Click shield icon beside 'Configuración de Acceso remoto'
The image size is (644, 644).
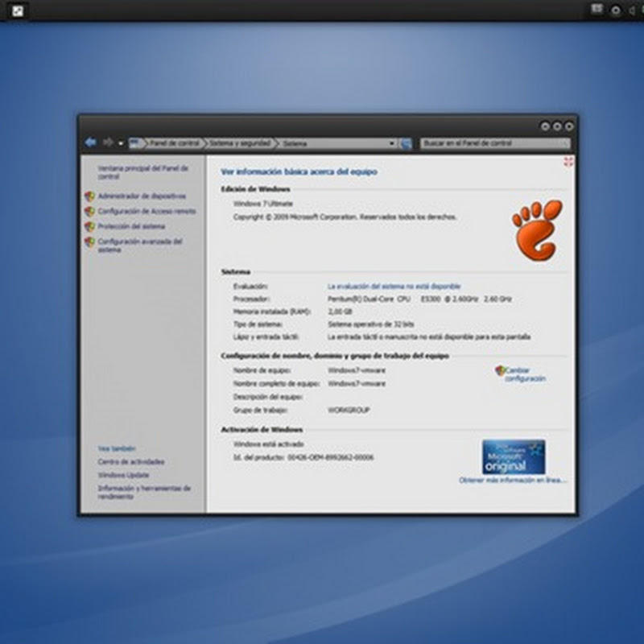89,212
